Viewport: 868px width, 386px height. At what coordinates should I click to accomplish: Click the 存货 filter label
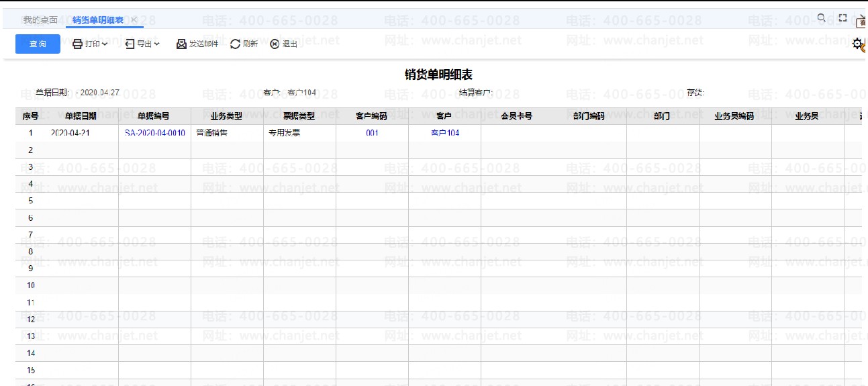click(x=695, y=93)
